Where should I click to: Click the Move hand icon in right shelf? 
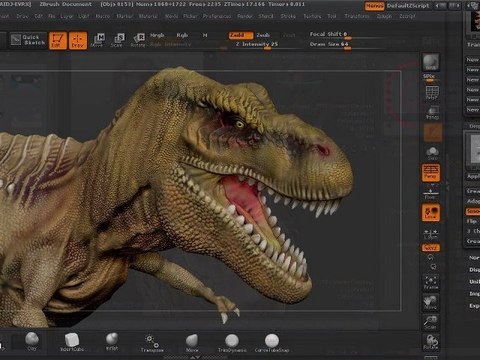click(x=431, y=302)
